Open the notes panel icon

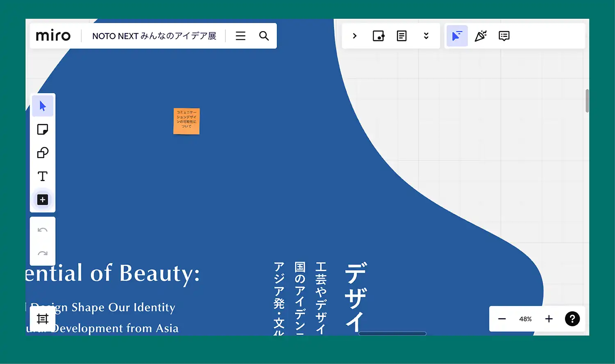pyautogui.click(x=402, y=36)
